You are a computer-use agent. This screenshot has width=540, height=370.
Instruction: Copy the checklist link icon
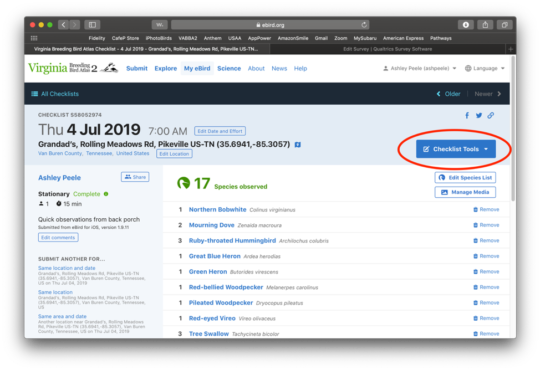(491, 115)
